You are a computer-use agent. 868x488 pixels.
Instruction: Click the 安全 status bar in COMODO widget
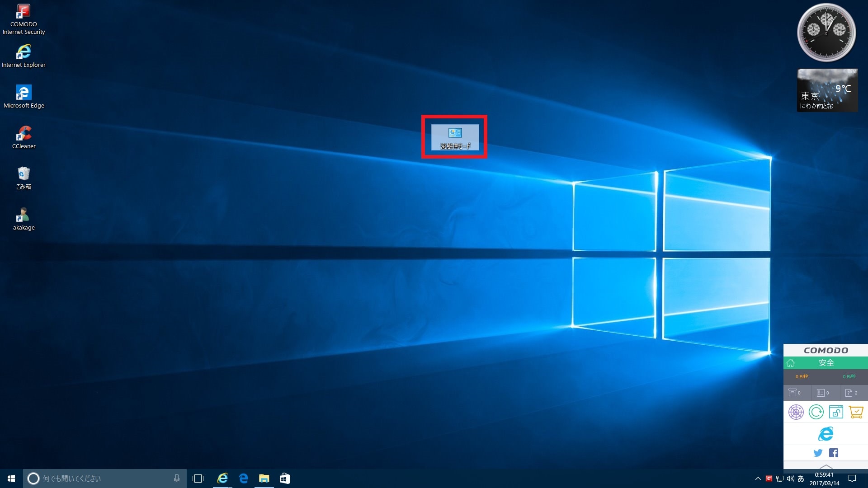826,363
